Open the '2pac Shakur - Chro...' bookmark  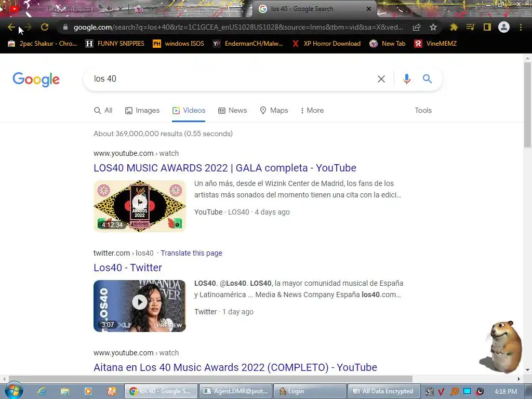tap(43, 44)
